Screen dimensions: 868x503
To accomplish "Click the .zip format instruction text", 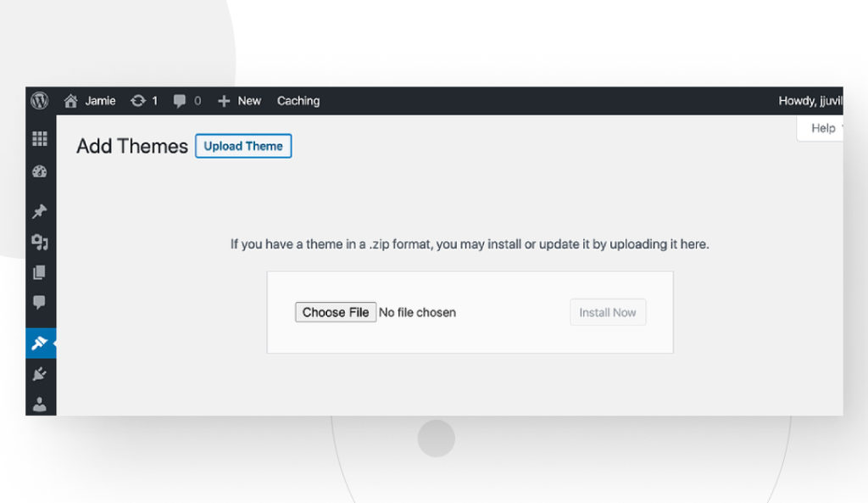I will click(x=470, y=244).
